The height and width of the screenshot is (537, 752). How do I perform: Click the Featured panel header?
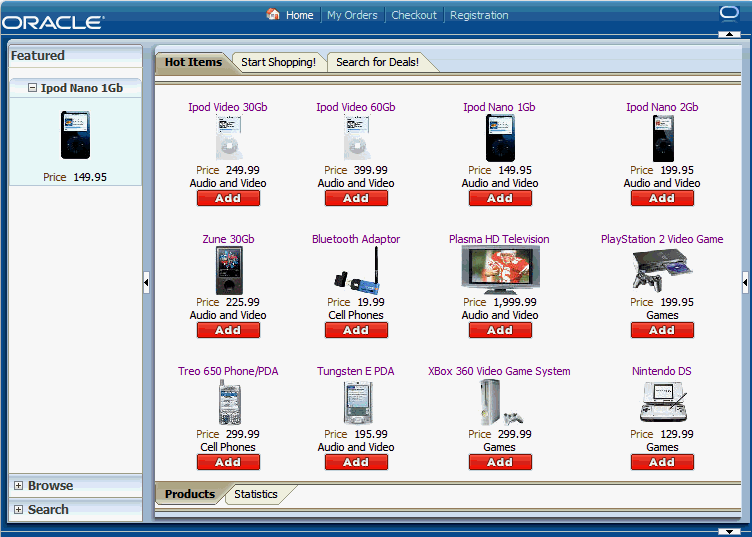[x=75, y=56]
